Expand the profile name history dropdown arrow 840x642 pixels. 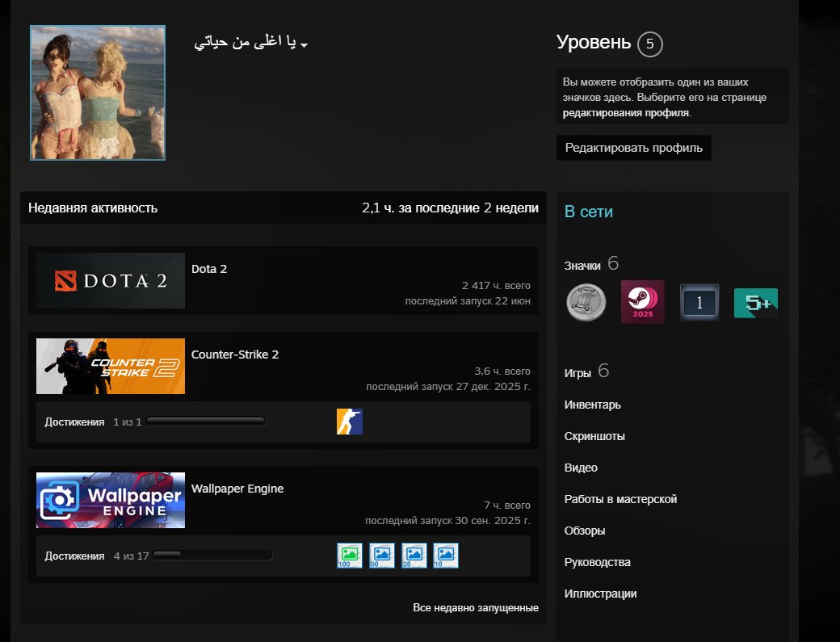304,45
